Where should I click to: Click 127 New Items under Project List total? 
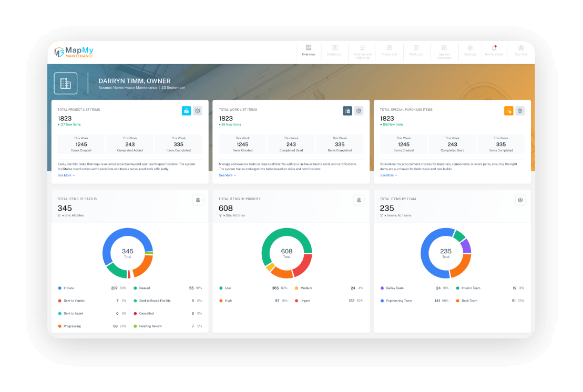[x=69, y=125]
